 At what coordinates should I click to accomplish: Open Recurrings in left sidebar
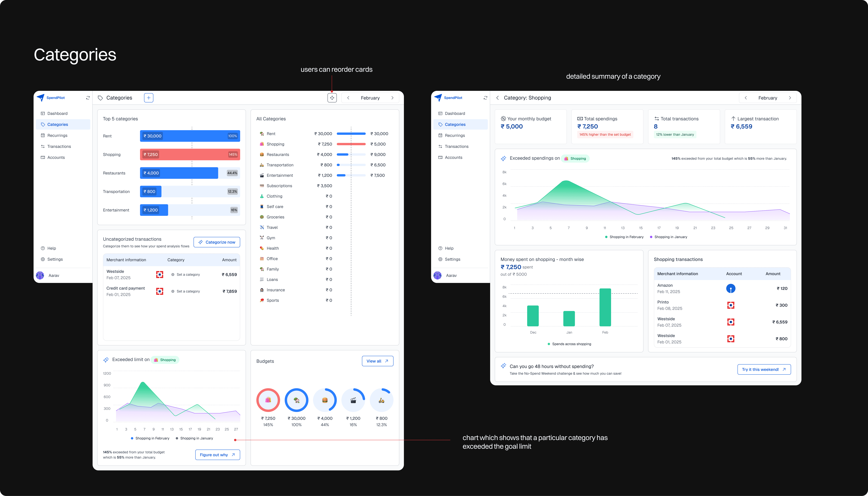(57, 136)
